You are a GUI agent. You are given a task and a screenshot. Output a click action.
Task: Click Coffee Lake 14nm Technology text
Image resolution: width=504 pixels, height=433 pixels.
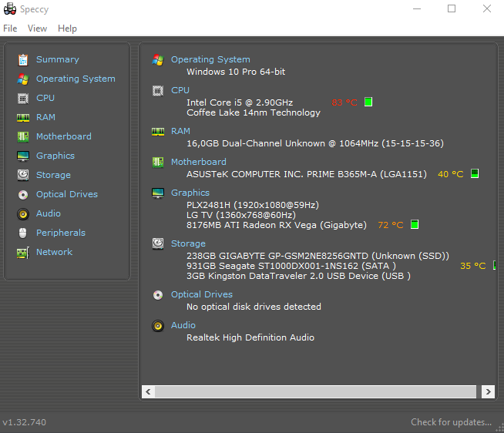tap(254, 112)
